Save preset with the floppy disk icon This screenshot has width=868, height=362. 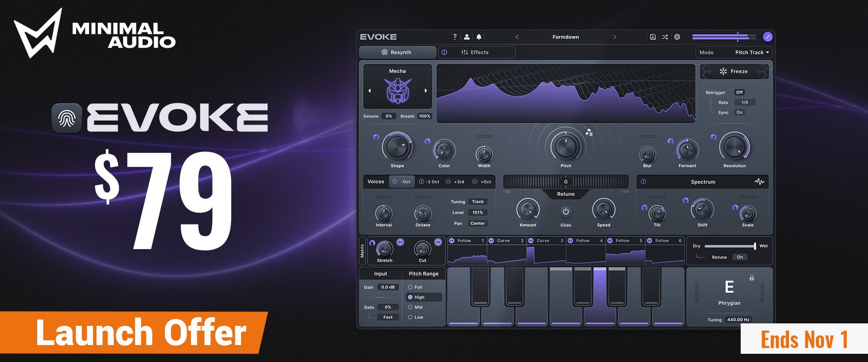[x=652, y=37]
